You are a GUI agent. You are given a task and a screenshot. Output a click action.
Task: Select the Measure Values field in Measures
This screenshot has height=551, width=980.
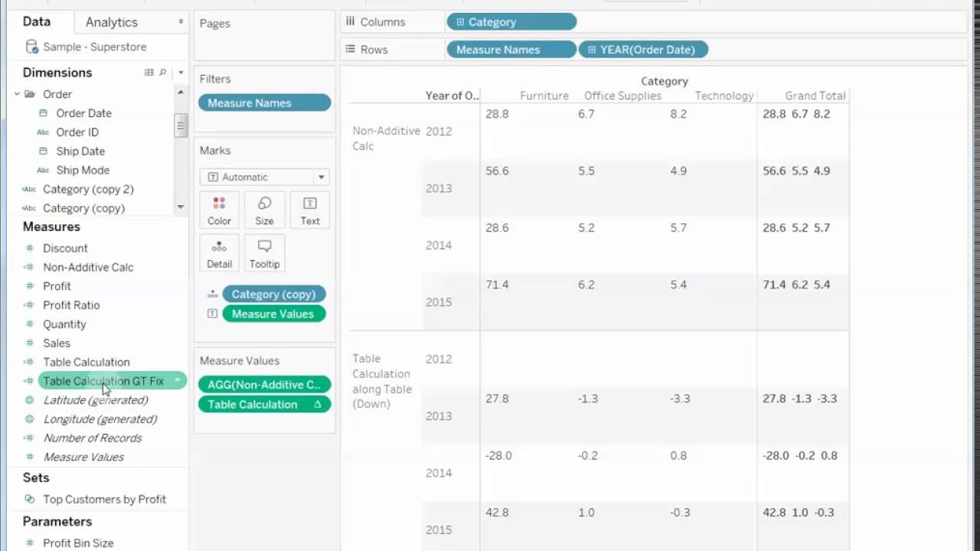coord(83,457)
